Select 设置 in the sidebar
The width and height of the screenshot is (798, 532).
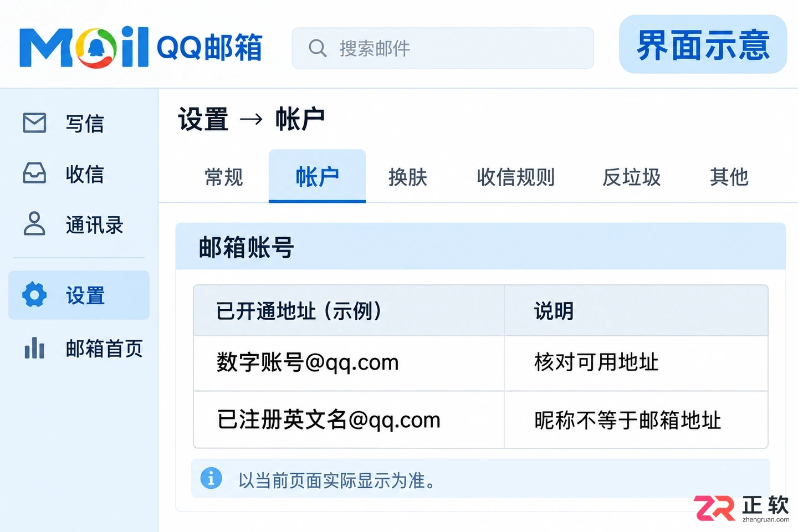tap(79, 295)
